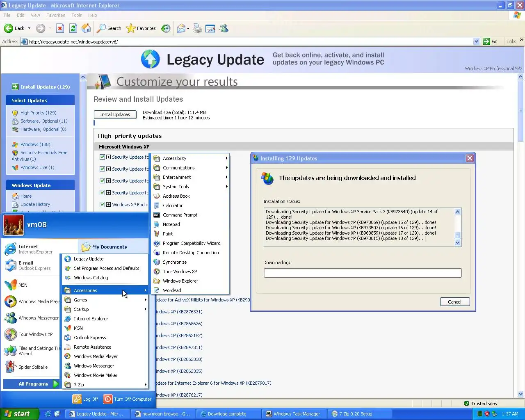Open the View menu

(x=36, y=15)
